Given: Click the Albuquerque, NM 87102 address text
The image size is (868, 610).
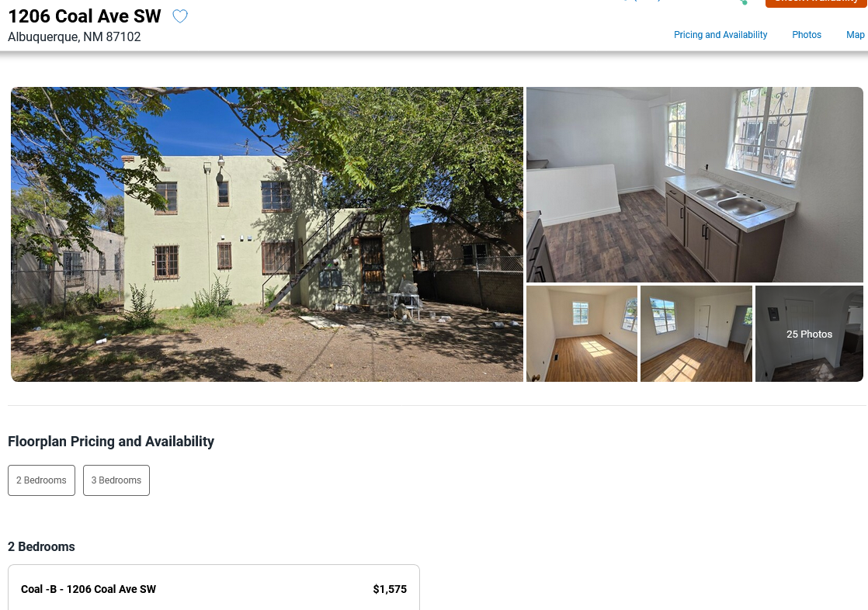Looking at the screenshot, I should [75, 36].
